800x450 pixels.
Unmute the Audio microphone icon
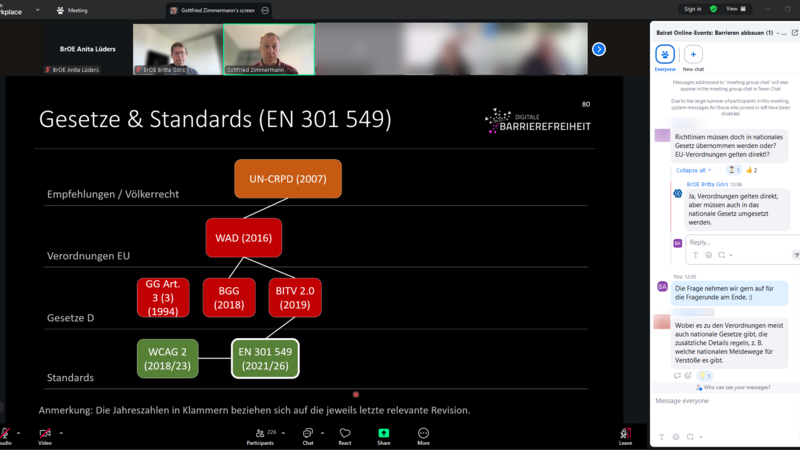(x=5, y=433)
